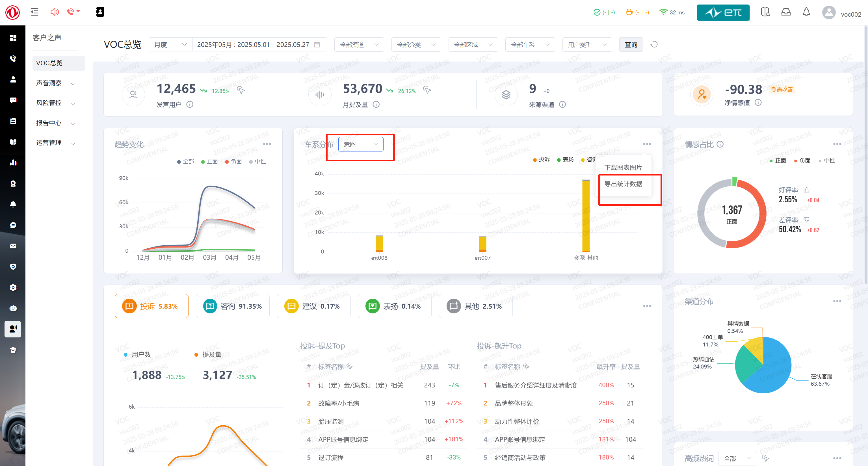Open the 用户类型 dropdown
868x466 pixels.
[587, 44]
